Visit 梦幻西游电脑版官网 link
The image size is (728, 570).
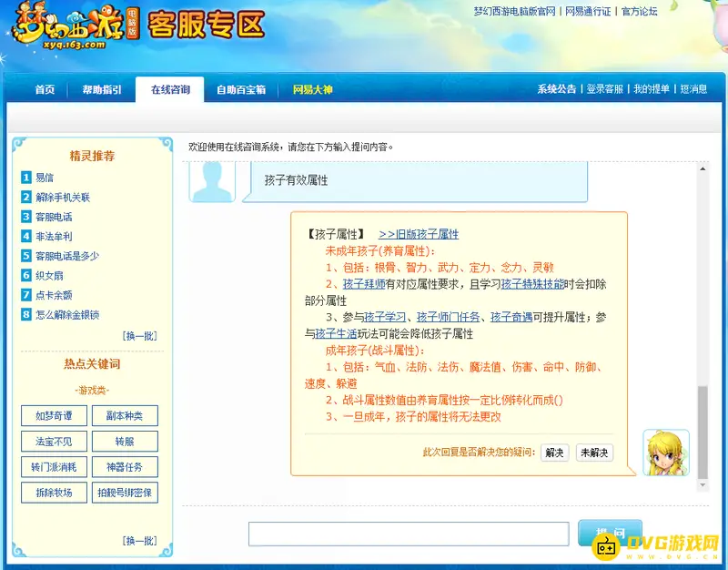514,11
